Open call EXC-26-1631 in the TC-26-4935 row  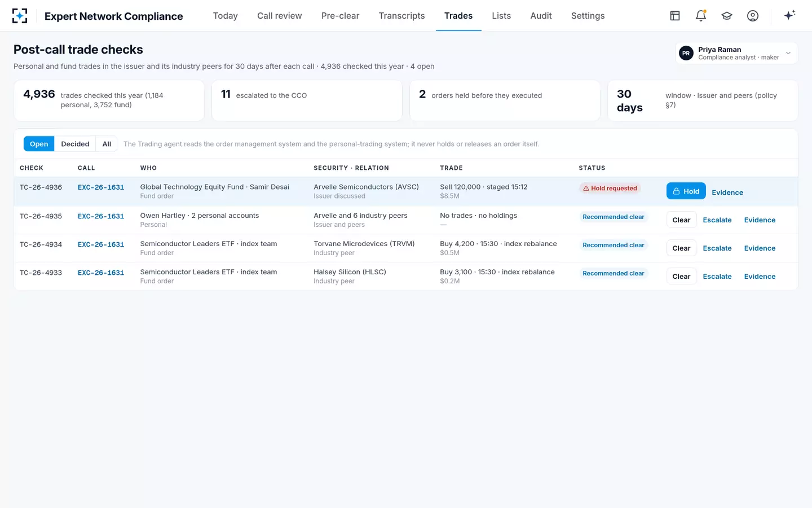click(x=101, y=216)
